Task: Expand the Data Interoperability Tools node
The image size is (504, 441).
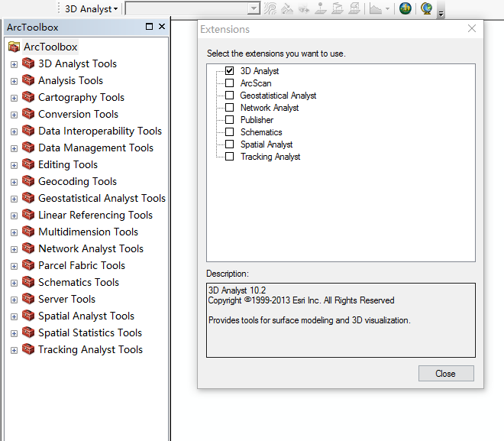Action: pos(14,131)
